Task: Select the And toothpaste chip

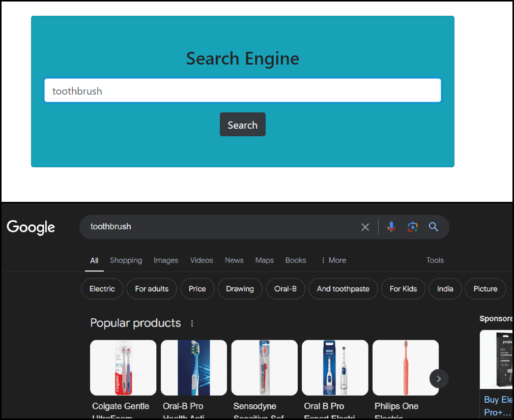Action: coord(343,289)
